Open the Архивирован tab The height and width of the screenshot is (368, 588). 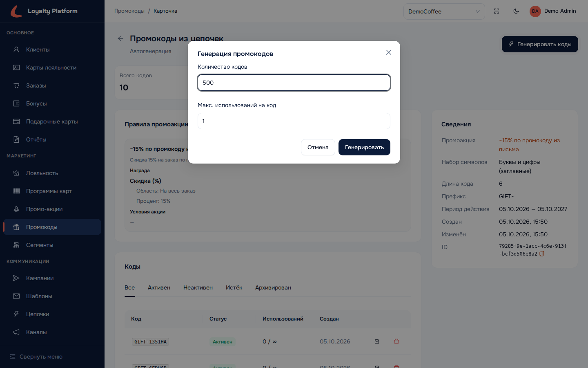(x=273, y=288)
